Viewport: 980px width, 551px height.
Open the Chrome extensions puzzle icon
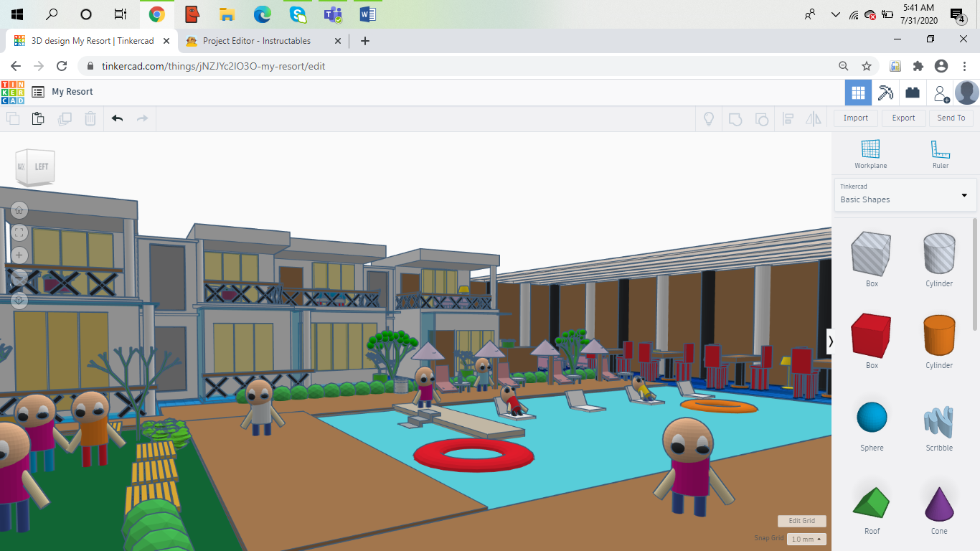(918, 66)
